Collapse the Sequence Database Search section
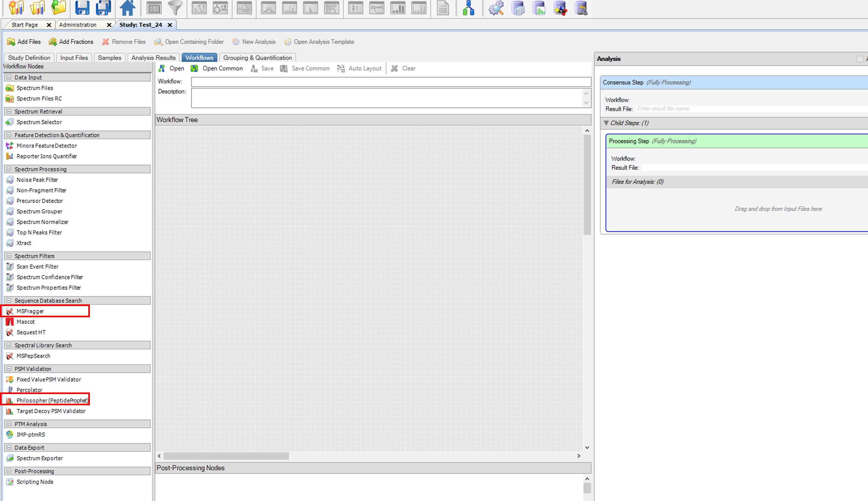Image resolution: width=868 pixels, height=501 pixels. click(x=8, y=300)
